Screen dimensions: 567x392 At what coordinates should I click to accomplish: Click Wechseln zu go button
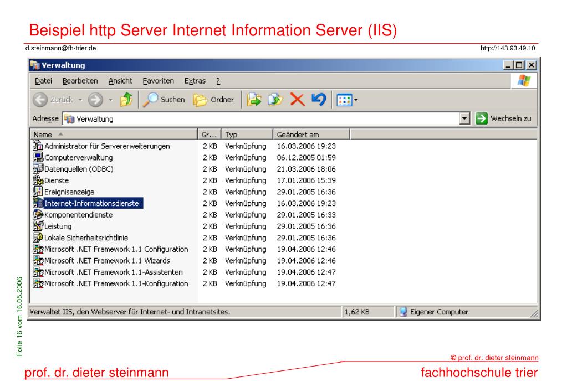[x=503, y=118]
